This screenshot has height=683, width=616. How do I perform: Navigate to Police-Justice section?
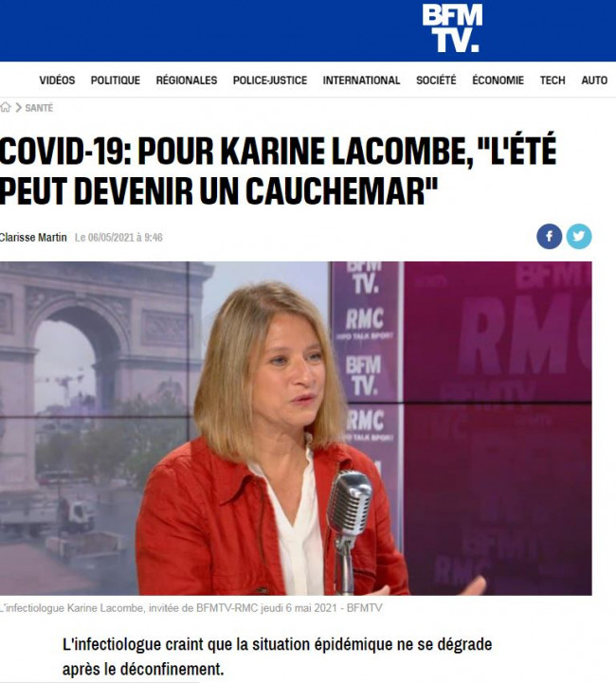pyautogui.click(x=270, y=81)
